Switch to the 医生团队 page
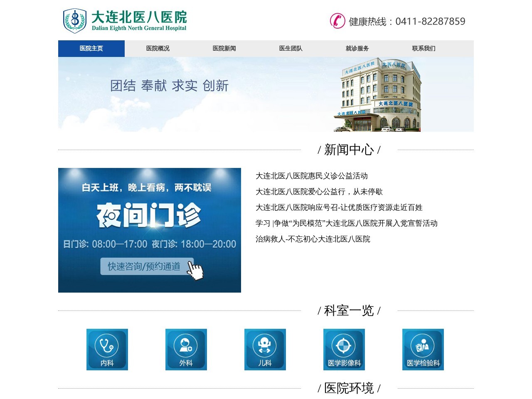The height and width of the screenshot is (399, 532). point(291,49)
